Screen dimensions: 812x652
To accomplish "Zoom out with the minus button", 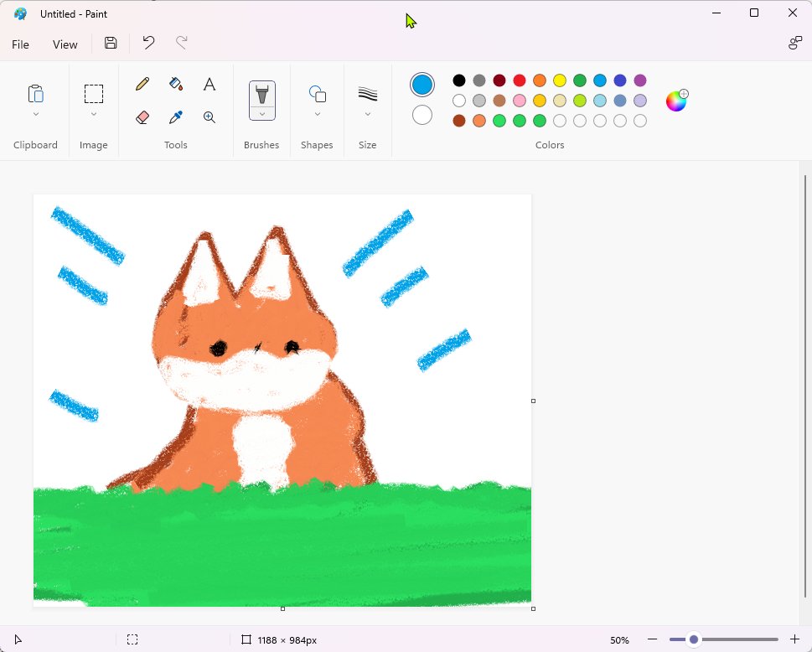I will (x=653, y=639).
